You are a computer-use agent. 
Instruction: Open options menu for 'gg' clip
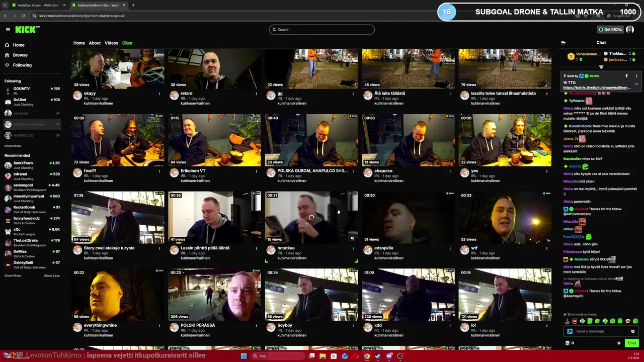[x=353, y=94]
